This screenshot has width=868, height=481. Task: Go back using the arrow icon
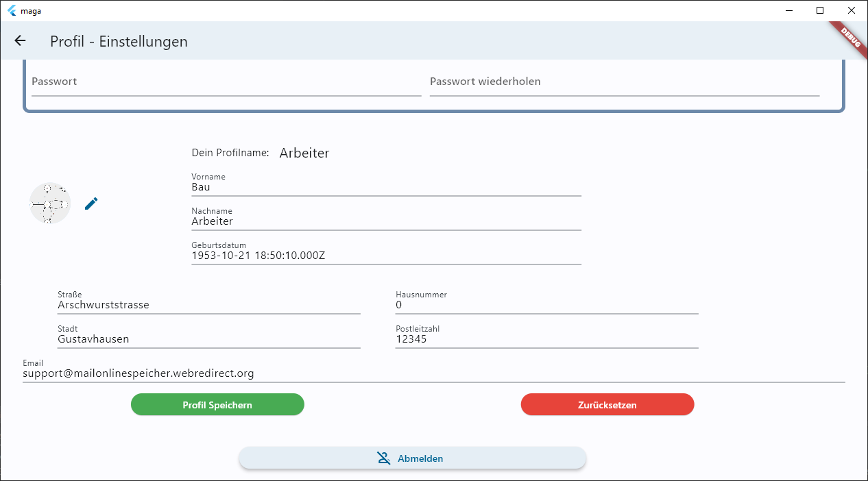20,41
